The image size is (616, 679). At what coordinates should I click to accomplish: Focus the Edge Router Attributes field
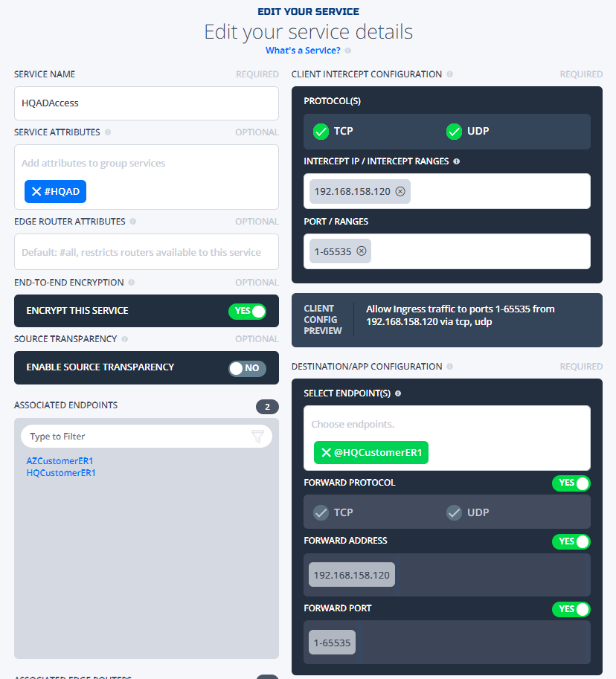click(x=147, y=252)
